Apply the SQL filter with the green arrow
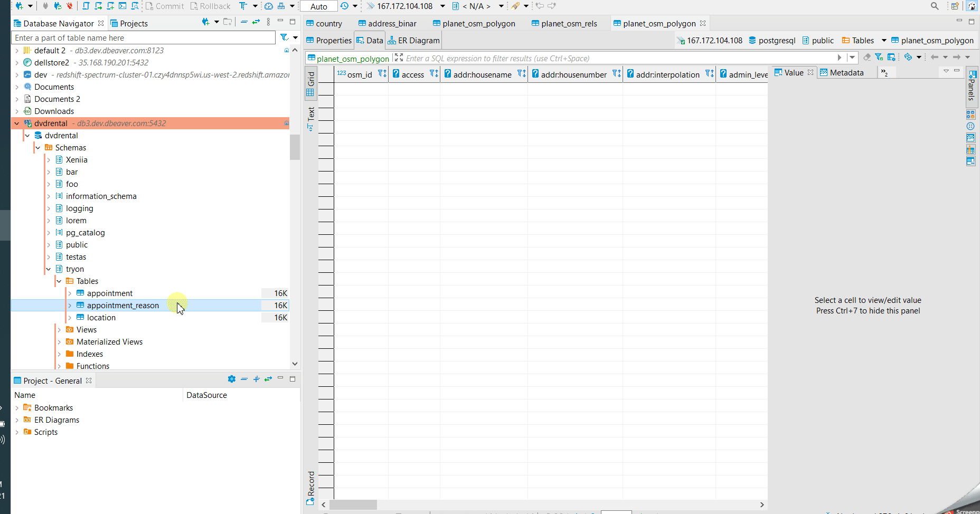The image size is (980, 514). click(x=840, y=58)
